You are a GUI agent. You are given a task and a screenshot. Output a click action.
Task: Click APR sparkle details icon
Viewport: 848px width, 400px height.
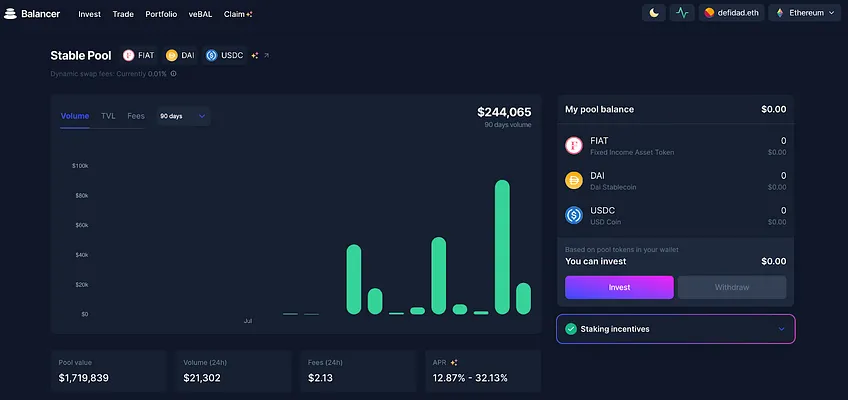tap(454, 363)
